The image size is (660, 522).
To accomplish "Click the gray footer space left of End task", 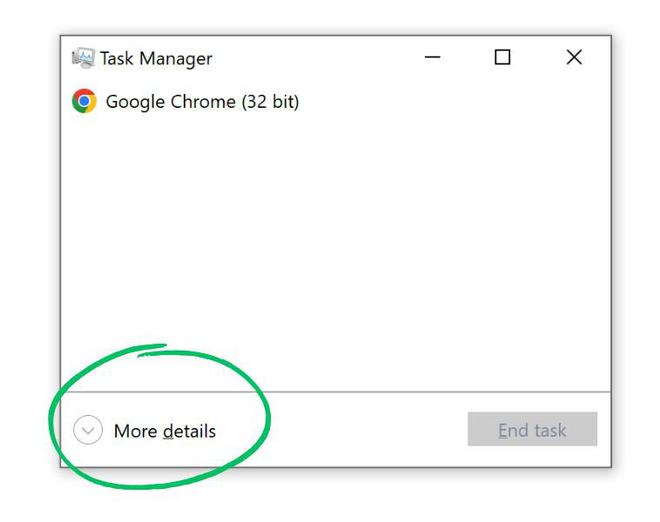I will 340,431.
